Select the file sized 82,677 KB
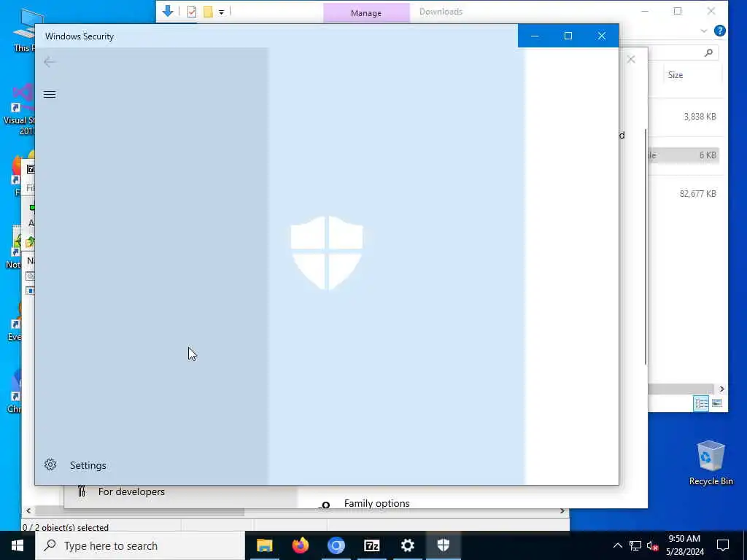 tap(698, 194)
